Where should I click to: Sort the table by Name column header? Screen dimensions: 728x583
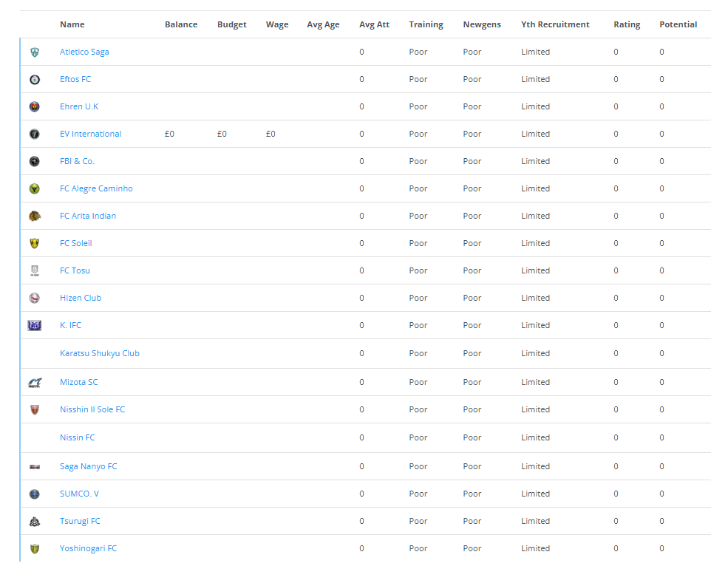(x=72, y=25)
